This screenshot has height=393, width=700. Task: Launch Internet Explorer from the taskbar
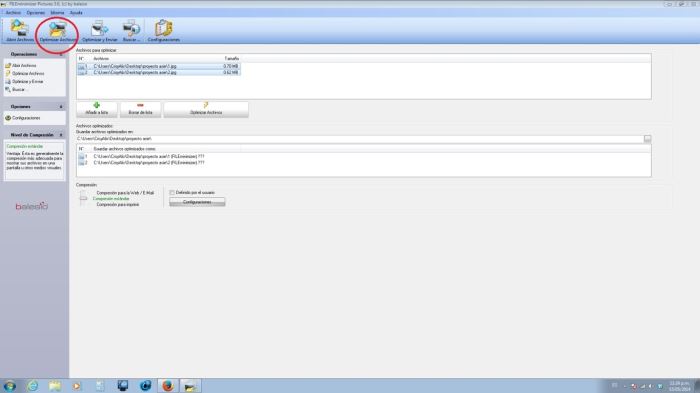[32, 385]
